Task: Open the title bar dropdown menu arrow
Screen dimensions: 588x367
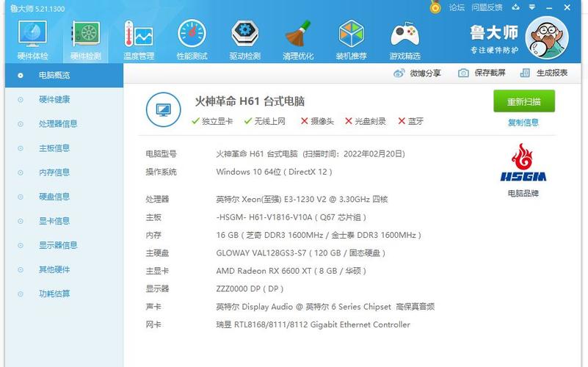Action: (531, 7)
